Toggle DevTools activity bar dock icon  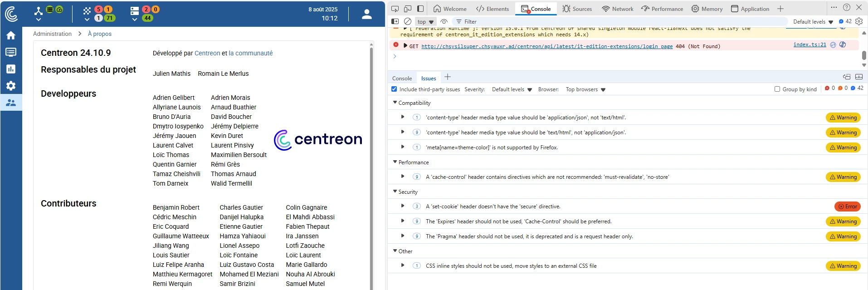[x=420, y=9]
